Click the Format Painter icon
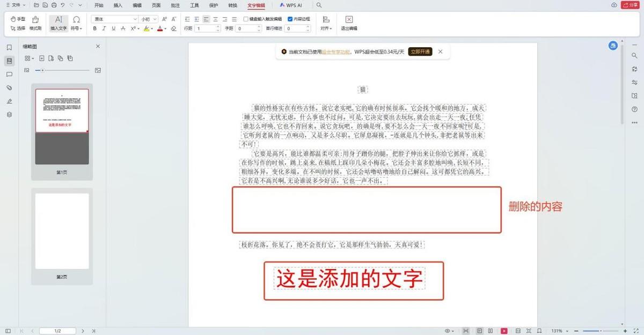This screenshot has height=335, width=644. click(x=35, y=23)
